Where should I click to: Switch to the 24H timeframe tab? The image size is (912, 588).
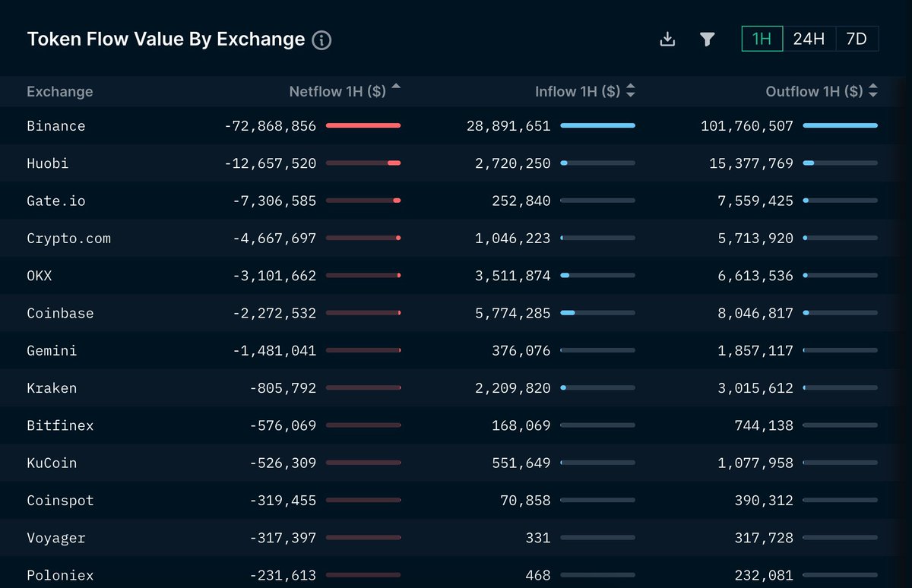(809, 38)
